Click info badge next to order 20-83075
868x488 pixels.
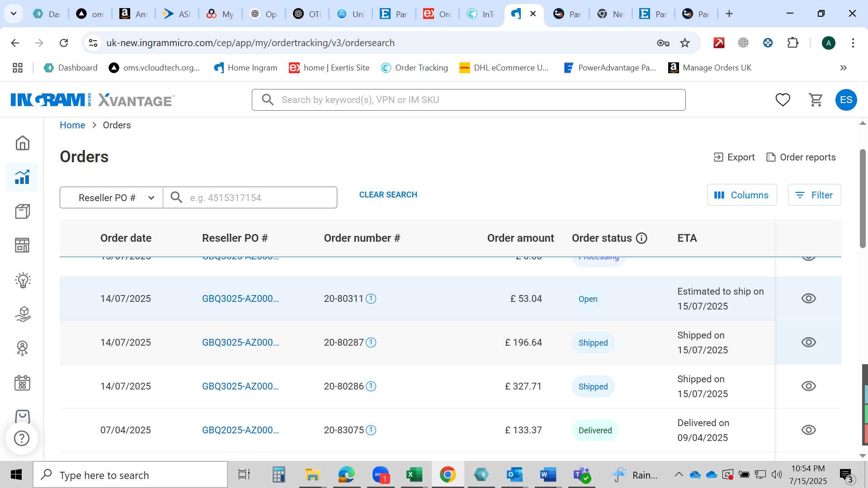coord(371,430)
